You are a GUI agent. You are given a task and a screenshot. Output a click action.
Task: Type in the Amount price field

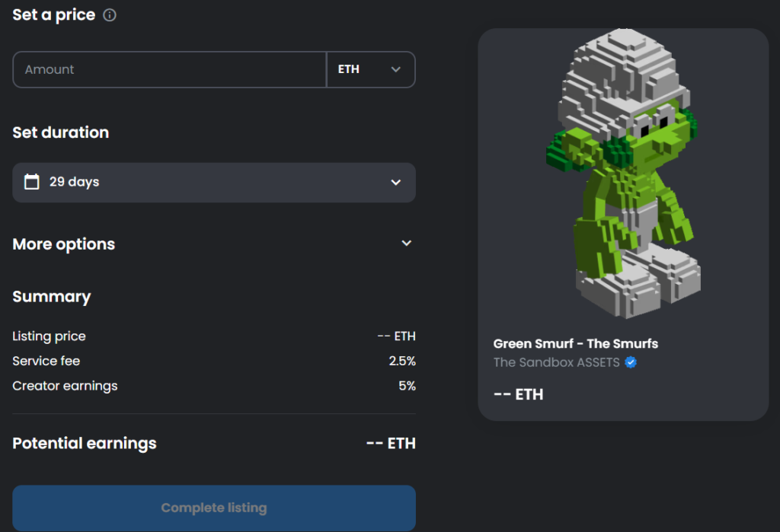(169, 69)
